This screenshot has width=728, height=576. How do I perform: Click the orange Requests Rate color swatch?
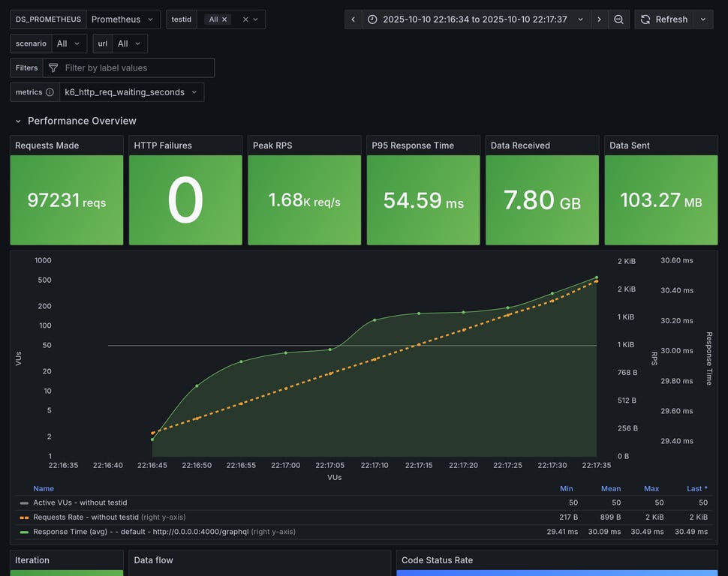[24, 517]
